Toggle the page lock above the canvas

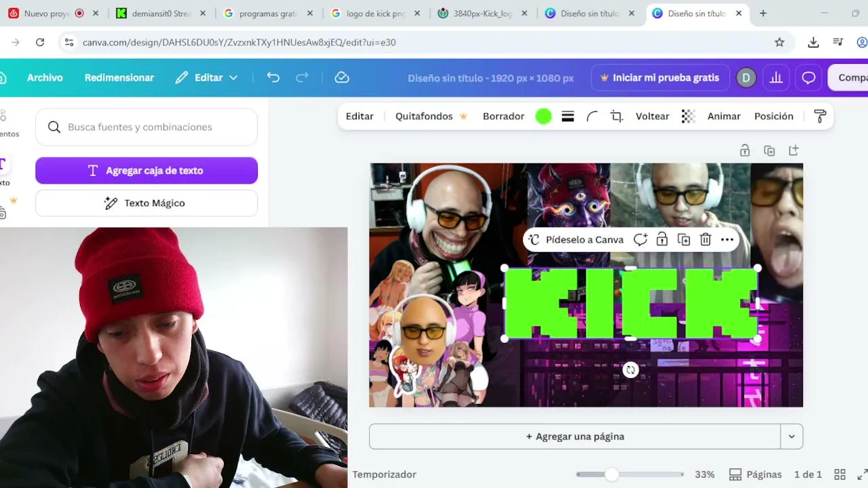745,150
